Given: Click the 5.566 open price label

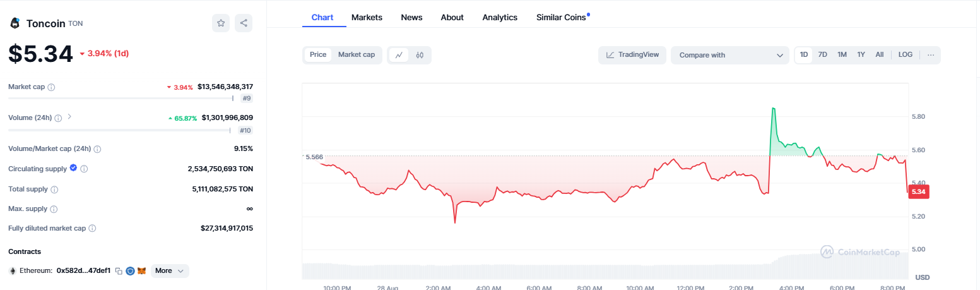Looking at the screenshot, I should pyautogui.click(x=314, y=157).
